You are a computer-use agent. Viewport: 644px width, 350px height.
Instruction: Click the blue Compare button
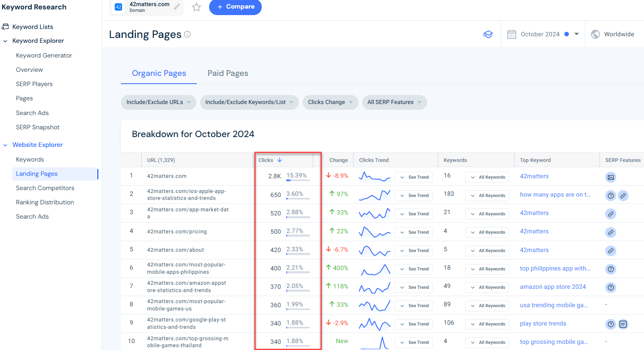[235, 7]
